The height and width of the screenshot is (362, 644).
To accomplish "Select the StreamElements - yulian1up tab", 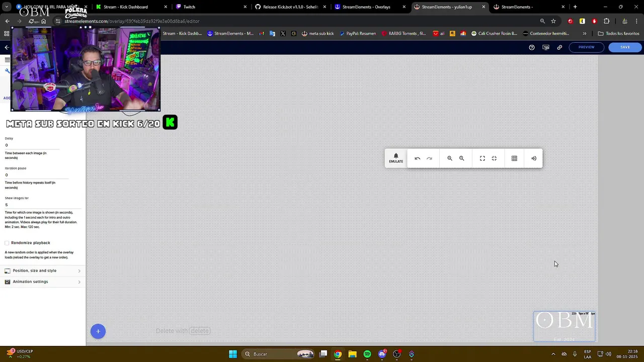I will pos(450,7).
